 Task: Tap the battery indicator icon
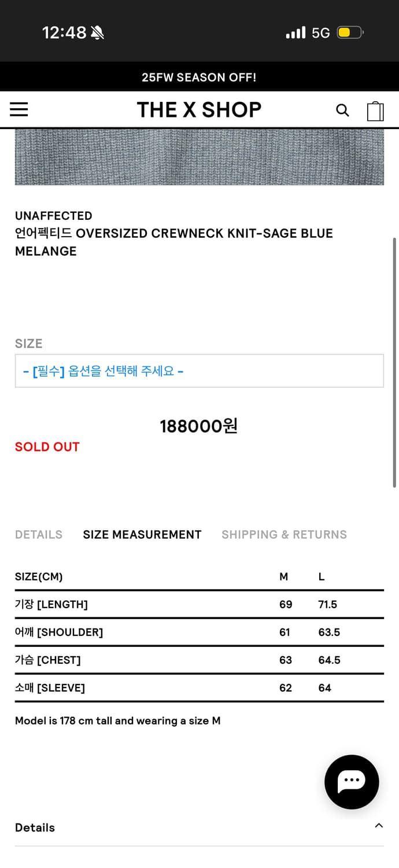pos(349,32)
